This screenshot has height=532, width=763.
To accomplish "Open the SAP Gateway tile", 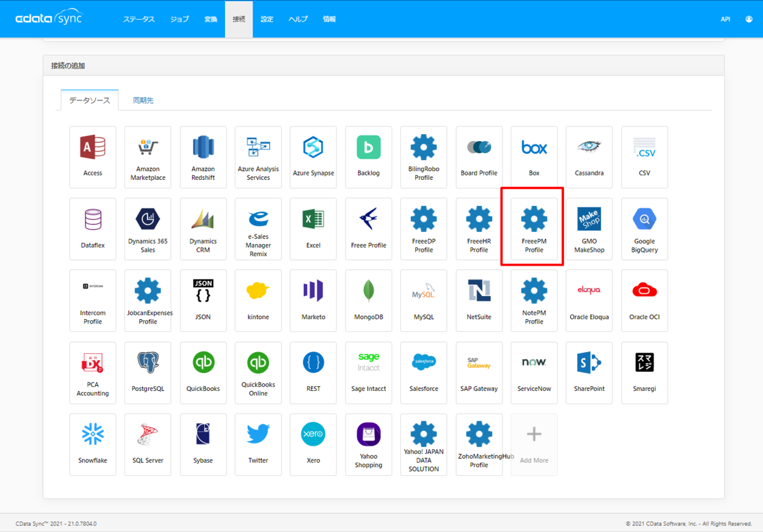I will (x=479, y=372).
